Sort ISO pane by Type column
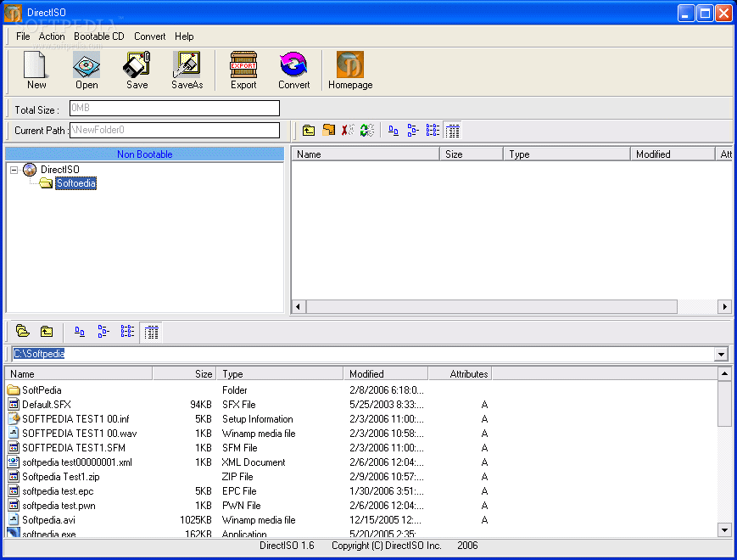Image resolution: width=737 pixels, height=560 pixels. click(x=567, y=154)
